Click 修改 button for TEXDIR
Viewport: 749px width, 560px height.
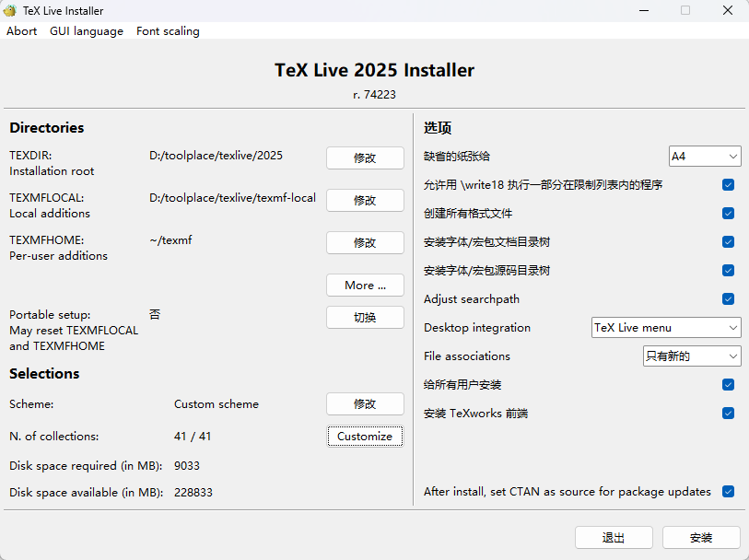[365, 157]
